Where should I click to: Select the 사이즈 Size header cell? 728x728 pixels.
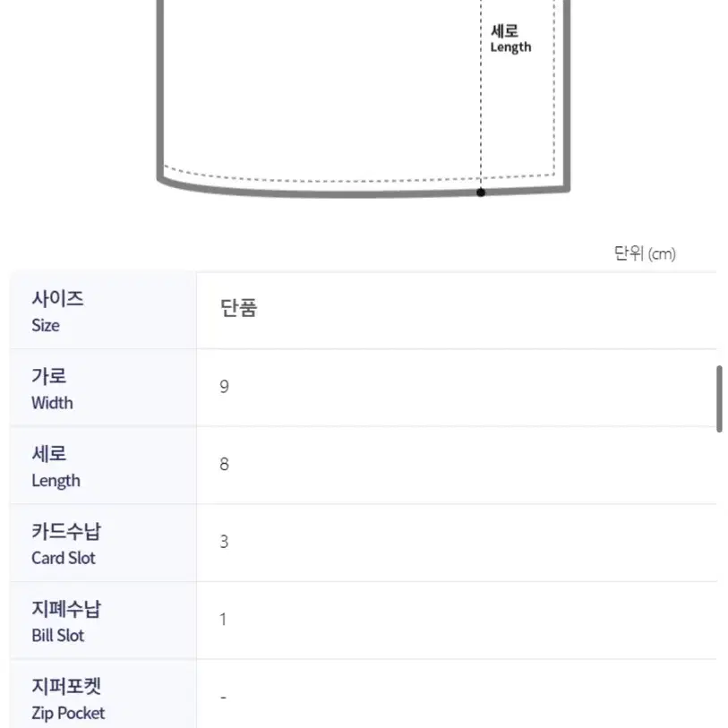103,311
